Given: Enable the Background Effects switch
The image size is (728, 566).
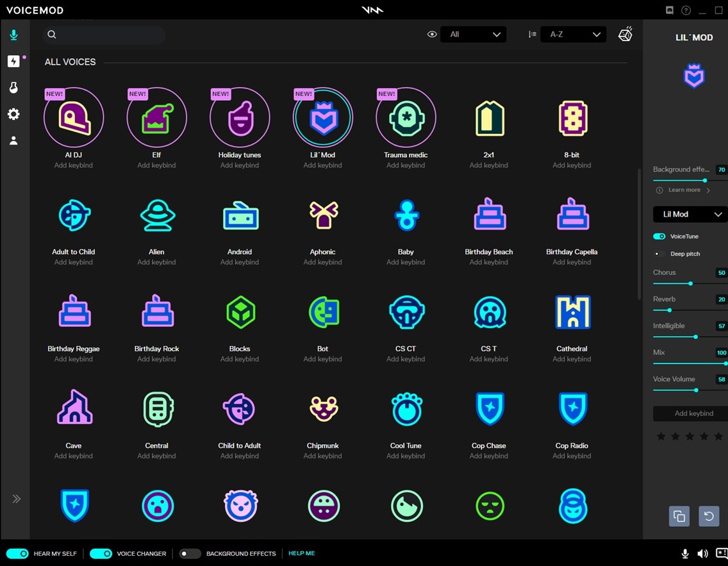Looking at the screenshot, I should 190,553.
